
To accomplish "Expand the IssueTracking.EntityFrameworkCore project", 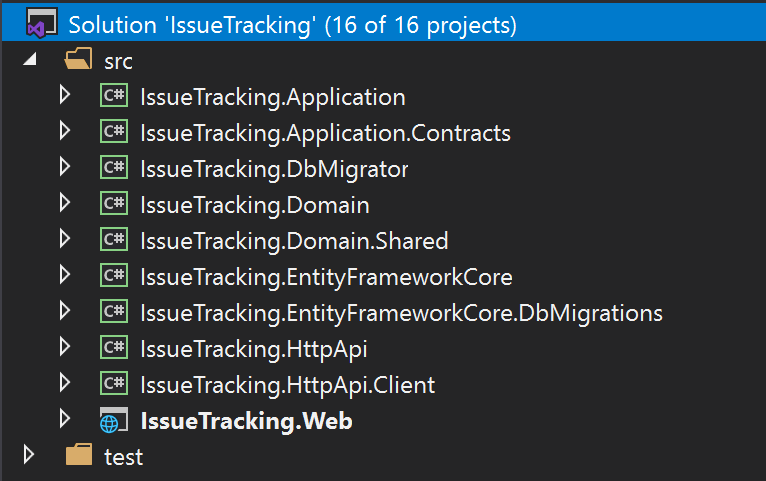I will pyautogui.click(x=65, y=276).
